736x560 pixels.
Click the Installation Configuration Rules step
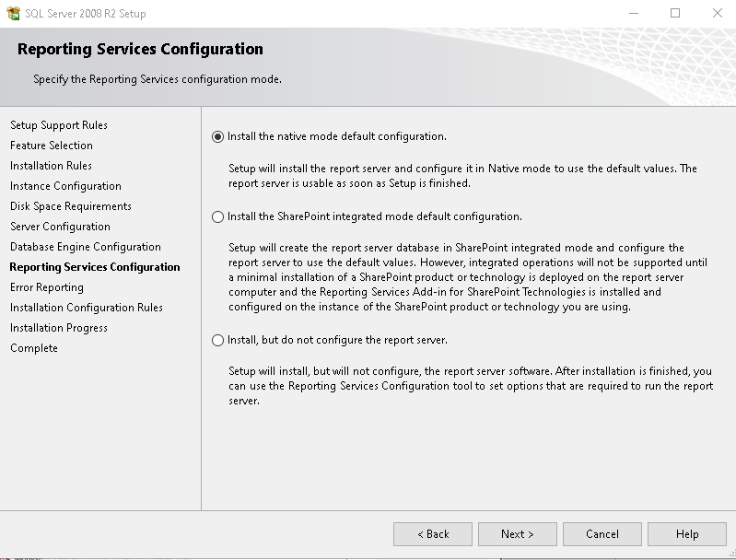87,308
